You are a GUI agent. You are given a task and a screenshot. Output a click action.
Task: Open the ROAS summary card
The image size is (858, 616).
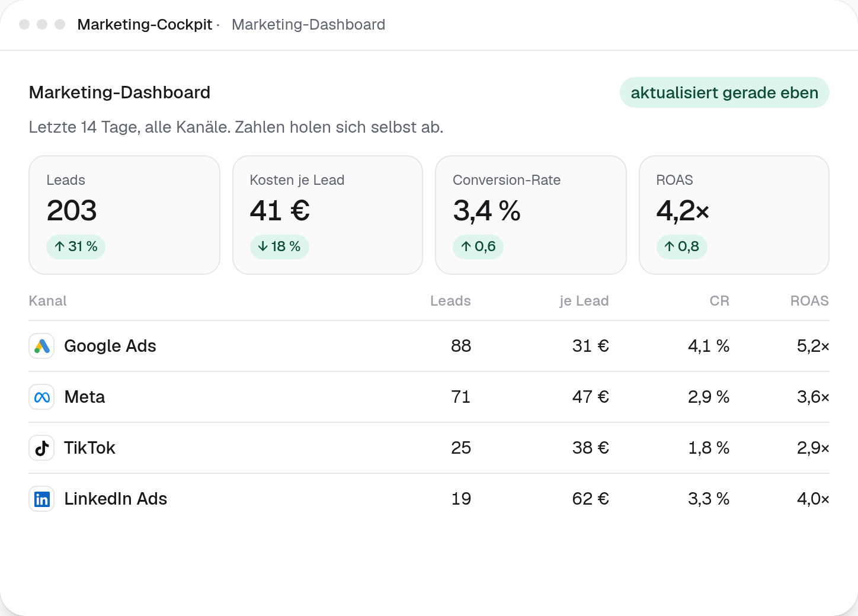point(734,215)
